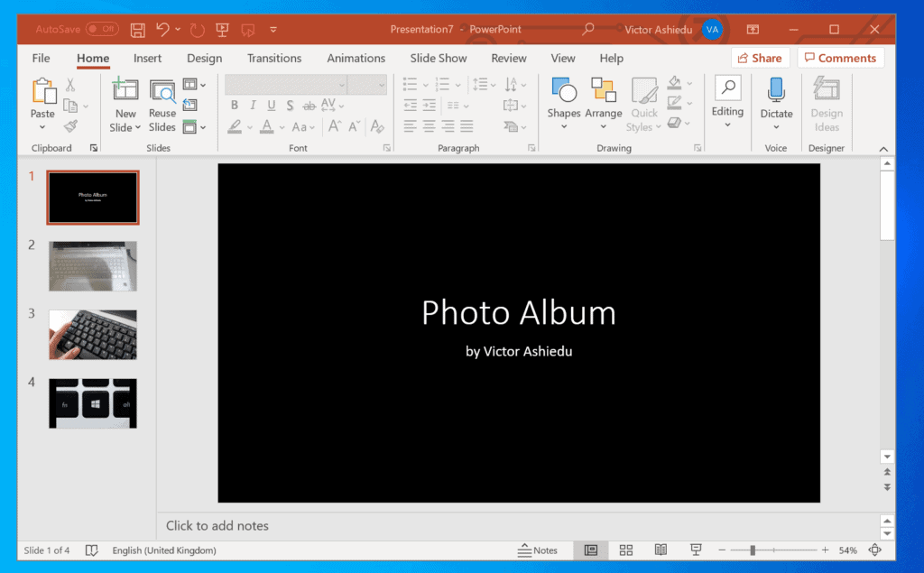This screenshot has width=924, height=573.
Task: Open Reading View from status bar
Action: [x=660, y=550]
